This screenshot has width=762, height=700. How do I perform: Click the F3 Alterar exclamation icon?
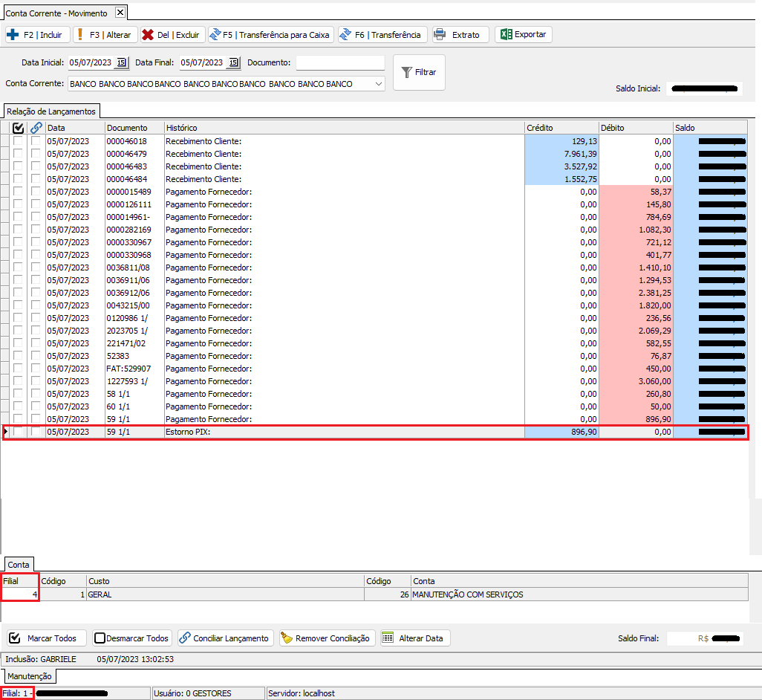point(79,35)
